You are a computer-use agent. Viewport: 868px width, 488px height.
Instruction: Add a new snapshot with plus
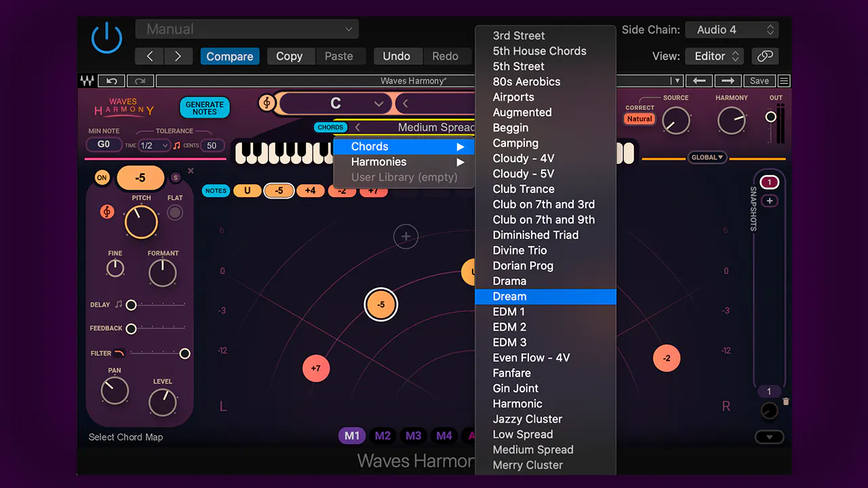click(x=769, y=201)
